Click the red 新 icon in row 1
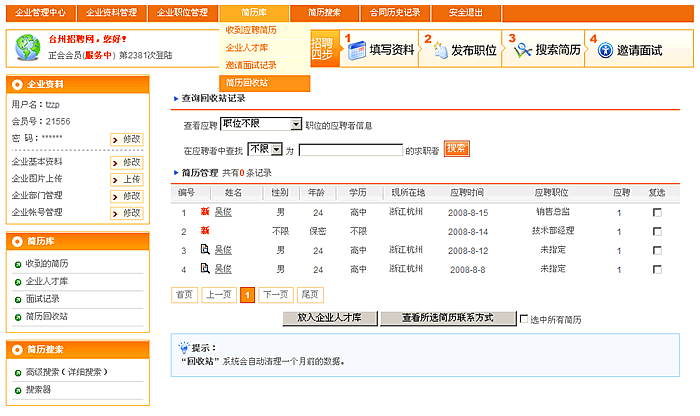This screenshot has width=700, height=416. (205, 212)
